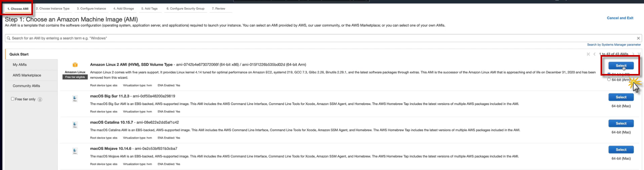Click the Amazon Linux orange box icon

click(75, 65)
